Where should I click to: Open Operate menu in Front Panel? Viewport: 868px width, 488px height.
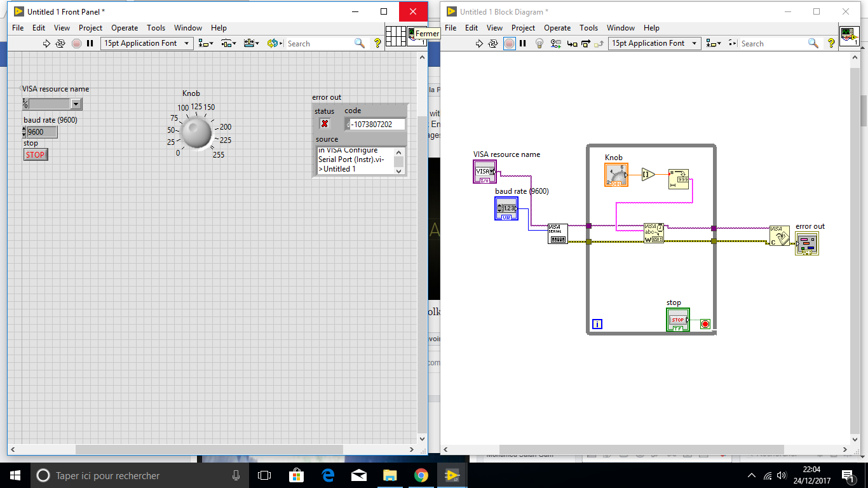point(125,28)
